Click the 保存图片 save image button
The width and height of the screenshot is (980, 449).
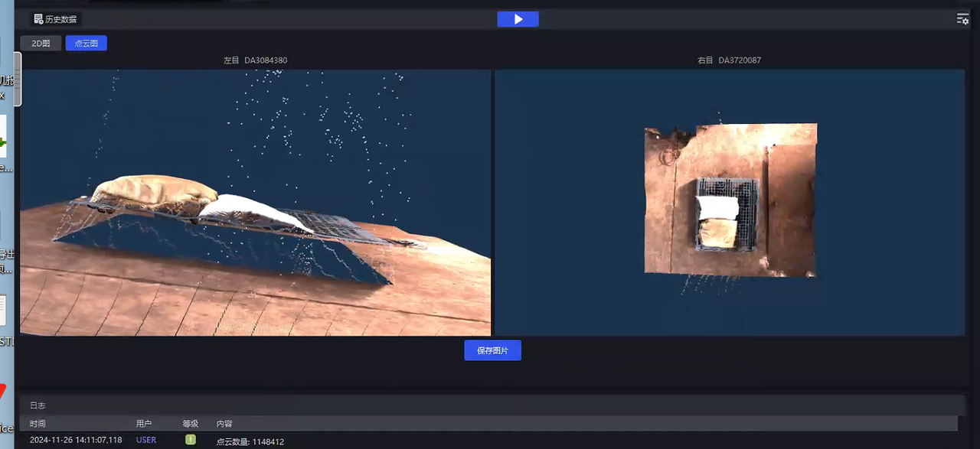click(x=492, y=350)
